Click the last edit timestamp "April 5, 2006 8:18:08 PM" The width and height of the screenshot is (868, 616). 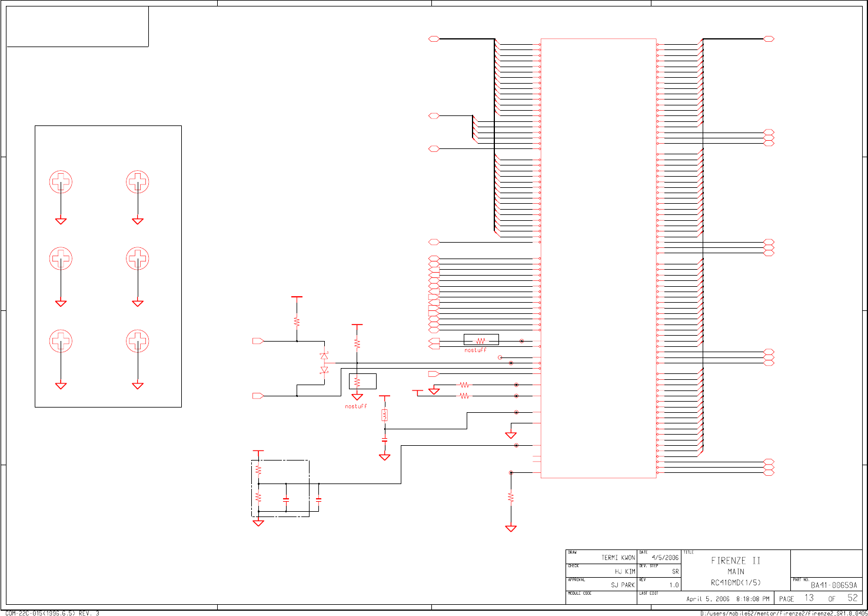pos(728,599)
